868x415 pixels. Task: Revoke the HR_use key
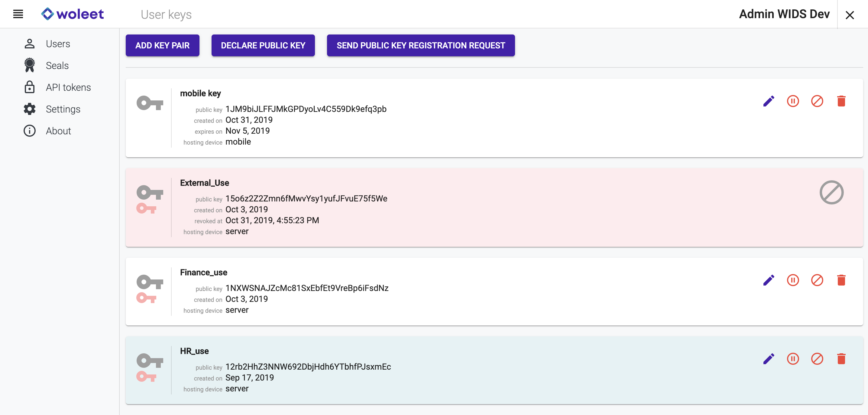click(x=817, y=359)
